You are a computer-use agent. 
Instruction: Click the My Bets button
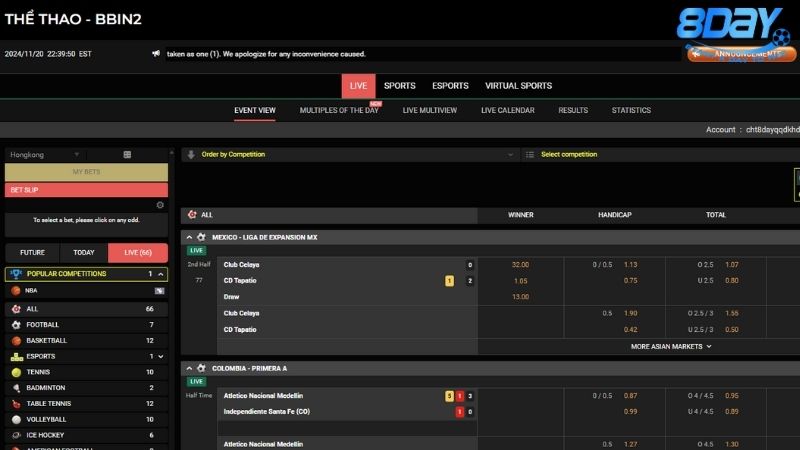click(86, 172)
